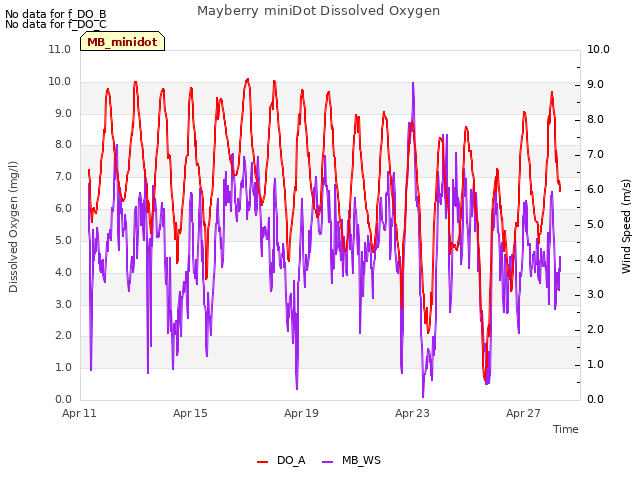Screen dimensions: 640x480
Task: Click the 3.0 left axis oxygen value
Action: click(x=64, y=304)
